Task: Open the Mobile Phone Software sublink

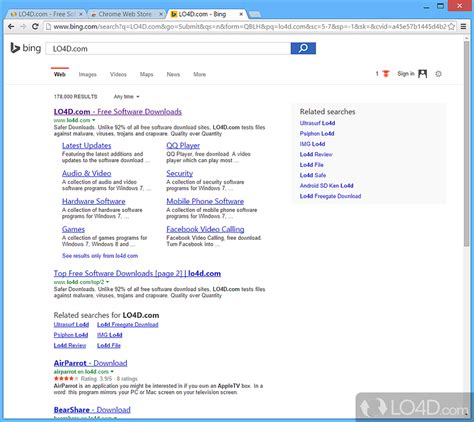Action: (x=205, y=201)
